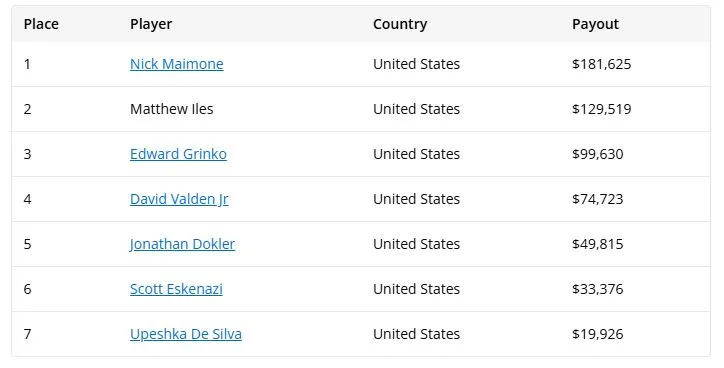Image resolution: width=724 pixels, height=368 pixels.
Task: Click United States in first-place row
Action: tap(416, 64)
